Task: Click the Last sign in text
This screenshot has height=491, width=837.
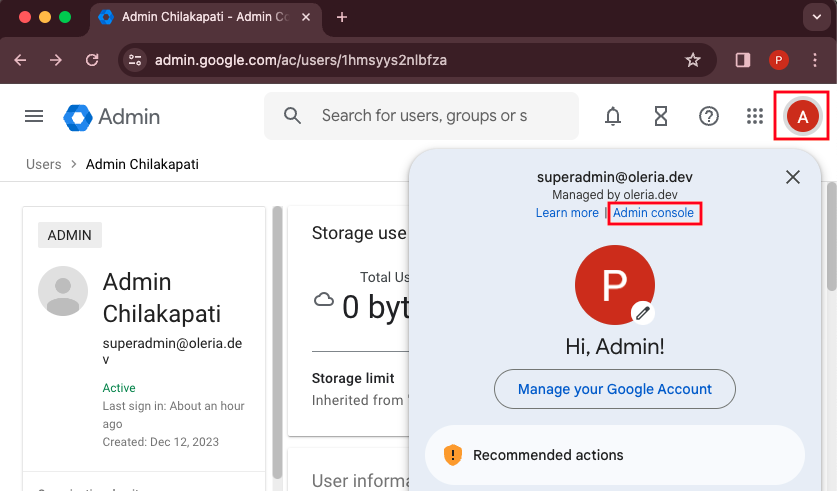Action: [x=173, y=415]
